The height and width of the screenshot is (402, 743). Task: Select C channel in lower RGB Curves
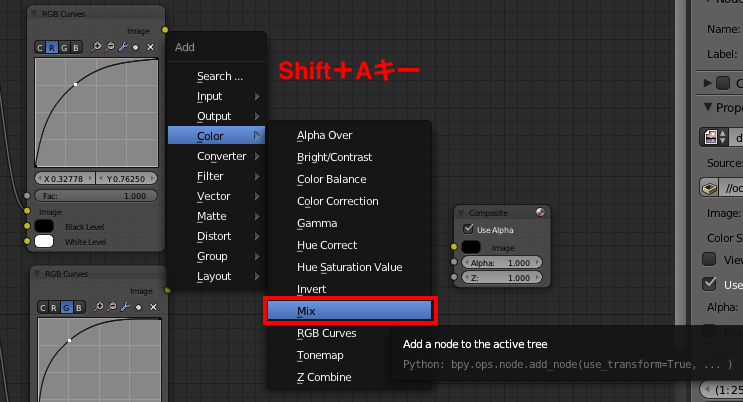pos(43,308)
